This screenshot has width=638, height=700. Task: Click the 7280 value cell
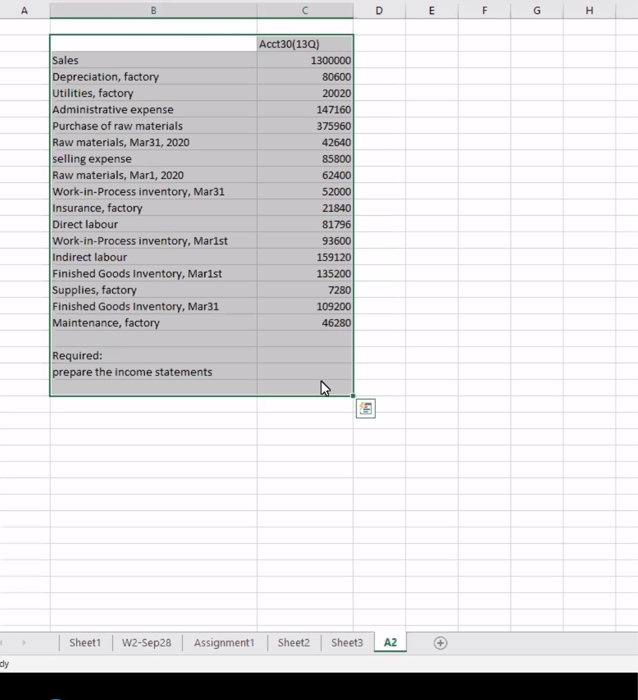(305, 290)
